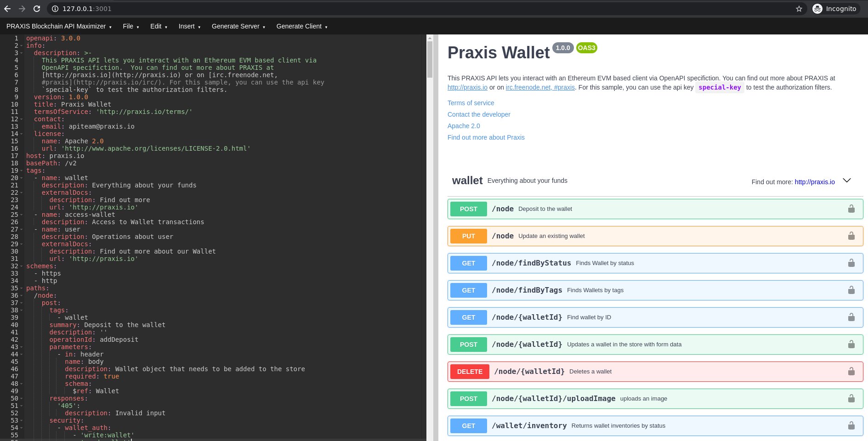Open the Apache 2.0 license link
This screenshot has height=441, width=868.
pyautogui.click(x=464, y=126)
